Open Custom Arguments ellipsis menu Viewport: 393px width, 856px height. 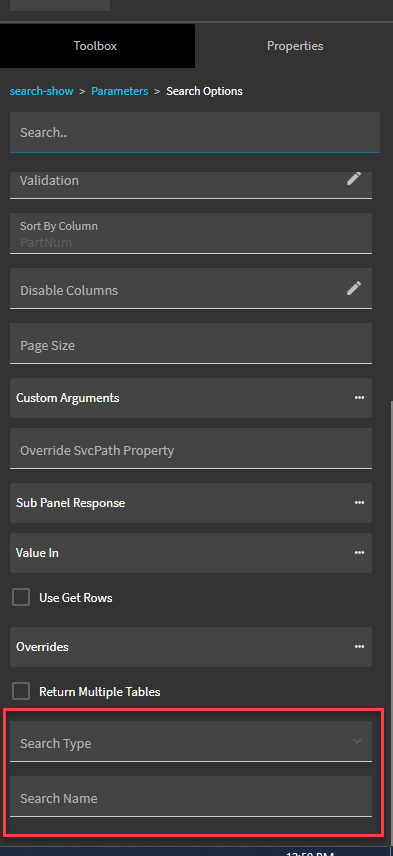(359, 398)
